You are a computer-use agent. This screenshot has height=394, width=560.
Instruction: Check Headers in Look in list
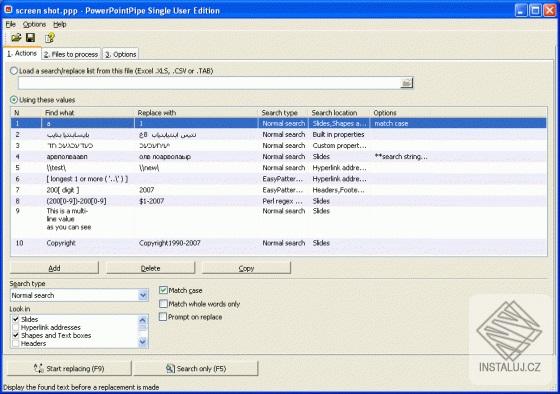(x=16, y=343)
